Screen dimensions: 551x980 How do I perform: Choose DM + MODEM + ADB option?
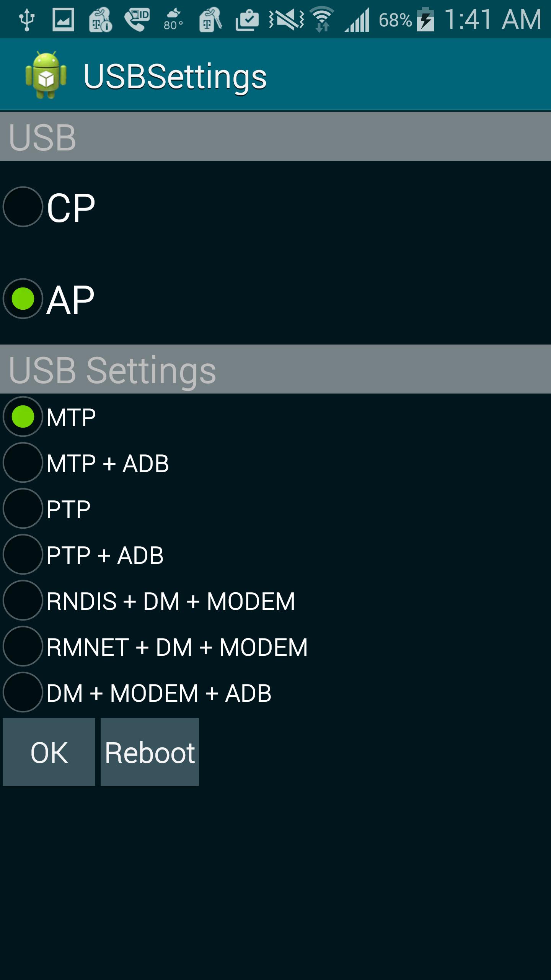(x=137, y=692)
